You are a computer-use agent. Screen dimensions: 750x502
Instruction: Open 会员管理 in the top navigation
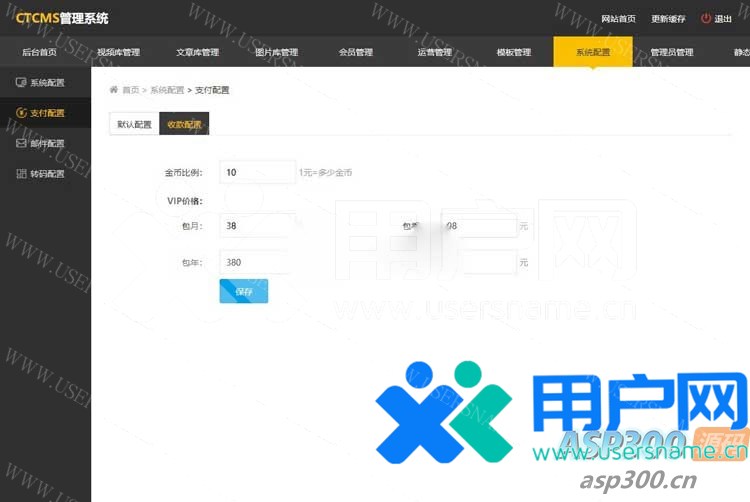tap(356, 52)
